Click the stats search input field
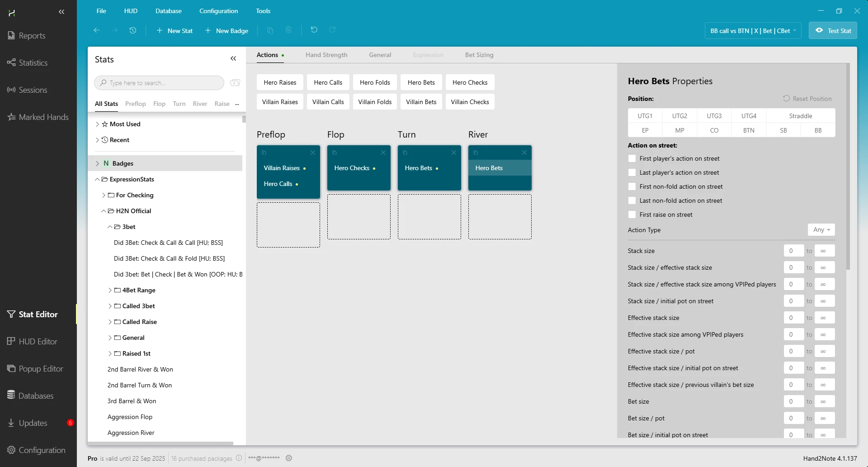 point(163,83)
